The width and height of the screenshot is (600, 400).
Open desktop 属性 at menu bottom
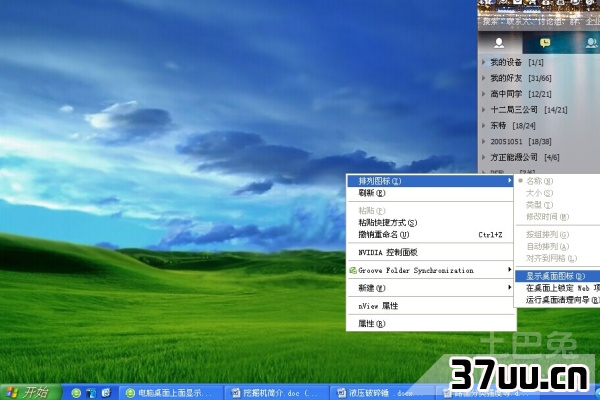click(x=430, y=324)
